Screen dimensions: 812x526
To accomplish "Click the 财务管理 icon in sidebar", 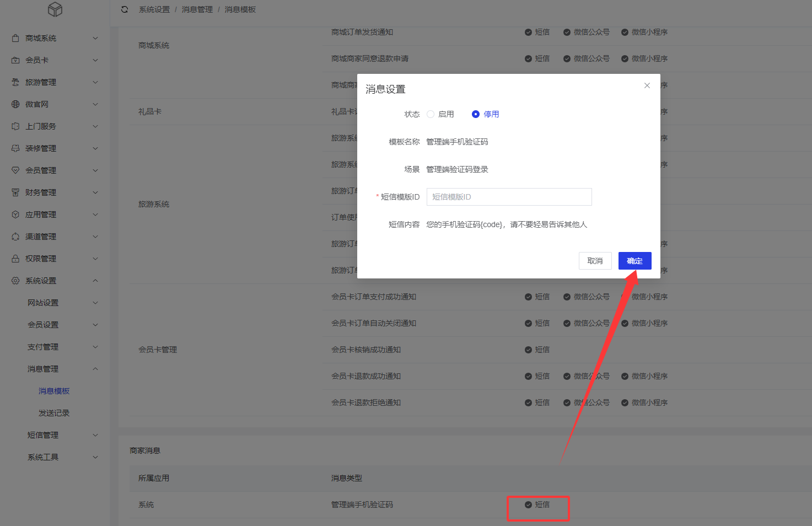I will 15,192.
